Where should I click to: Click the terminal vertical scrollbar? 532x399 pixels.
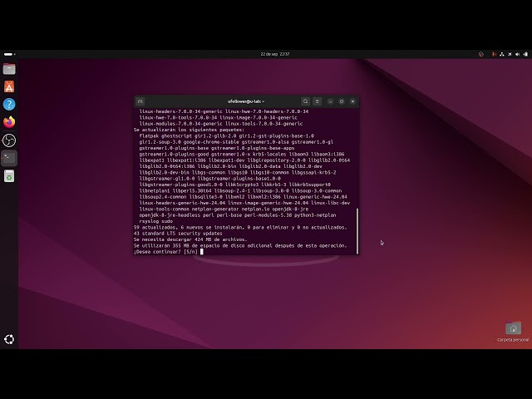pos(357,231)
